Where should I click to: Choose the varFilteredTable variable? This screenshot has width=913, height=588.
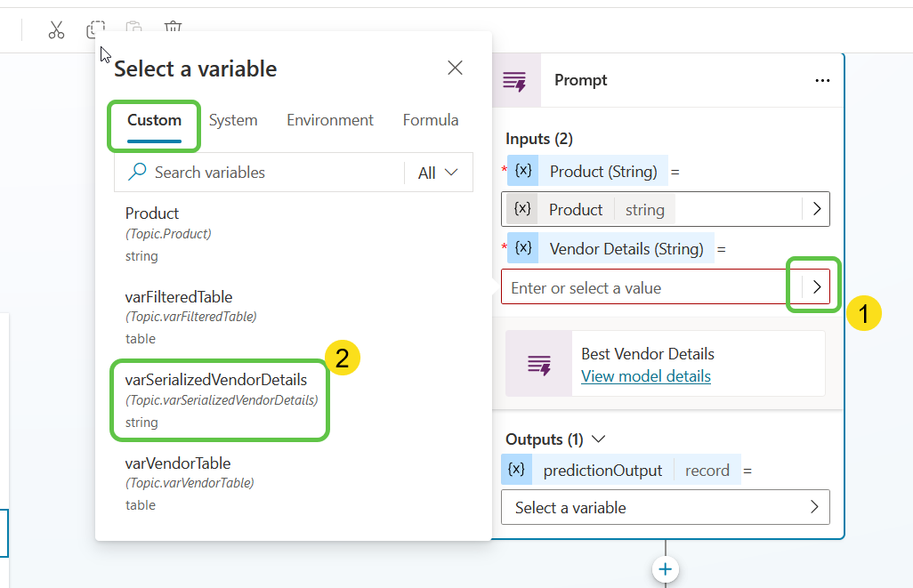pyautogui.click(x=179, y=297)
